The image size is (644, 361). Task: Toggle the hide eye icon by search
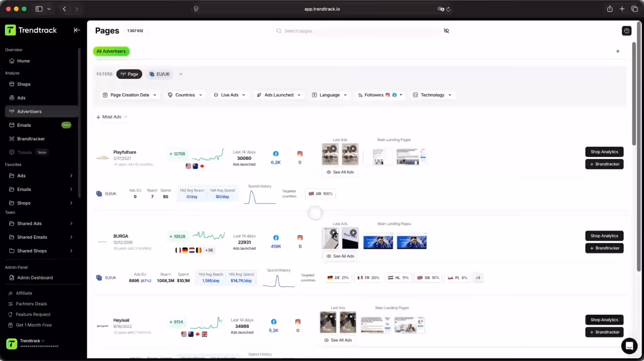click(x=446, y=31)
